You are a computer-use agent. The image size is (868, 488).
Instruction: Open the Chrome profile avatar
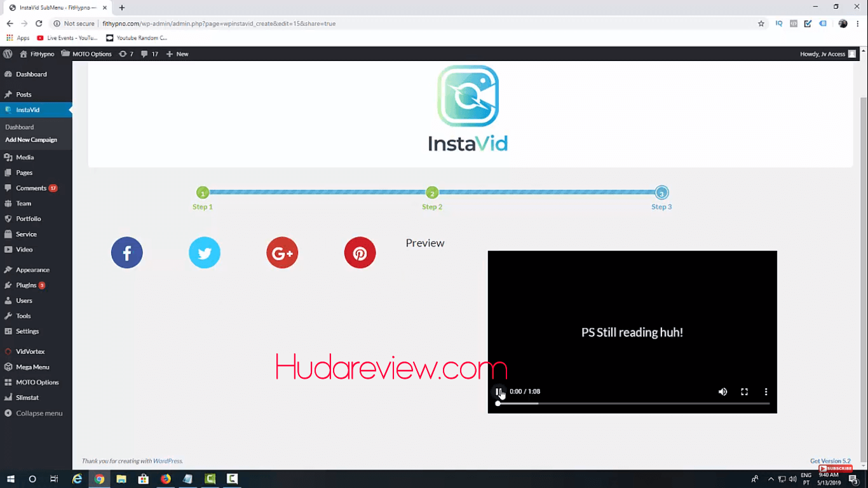(x=843, y=24)
